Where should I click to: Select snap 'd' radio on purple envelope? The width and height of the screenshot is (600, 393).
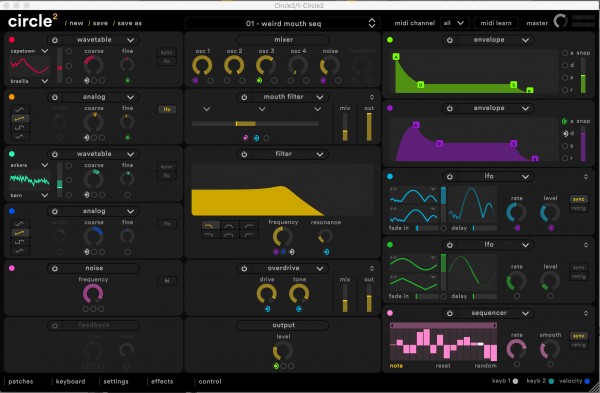pos(565,134)
